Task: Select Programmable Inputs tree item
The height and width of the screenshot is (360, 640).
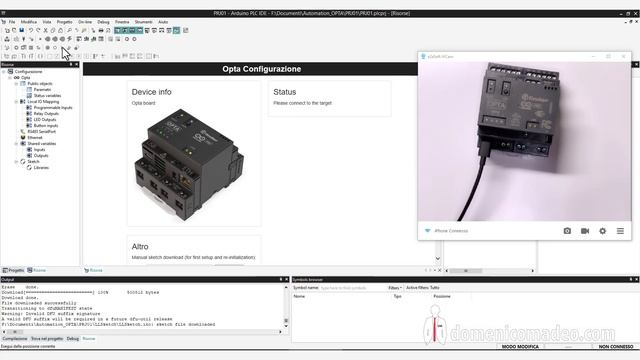Action: point(53,108)
